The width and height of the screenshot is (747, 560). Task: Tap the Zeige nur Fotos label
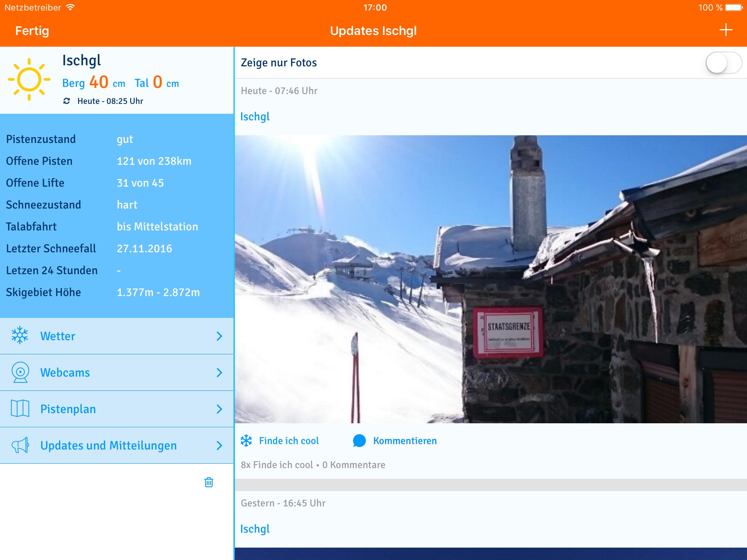pos(279,63)
